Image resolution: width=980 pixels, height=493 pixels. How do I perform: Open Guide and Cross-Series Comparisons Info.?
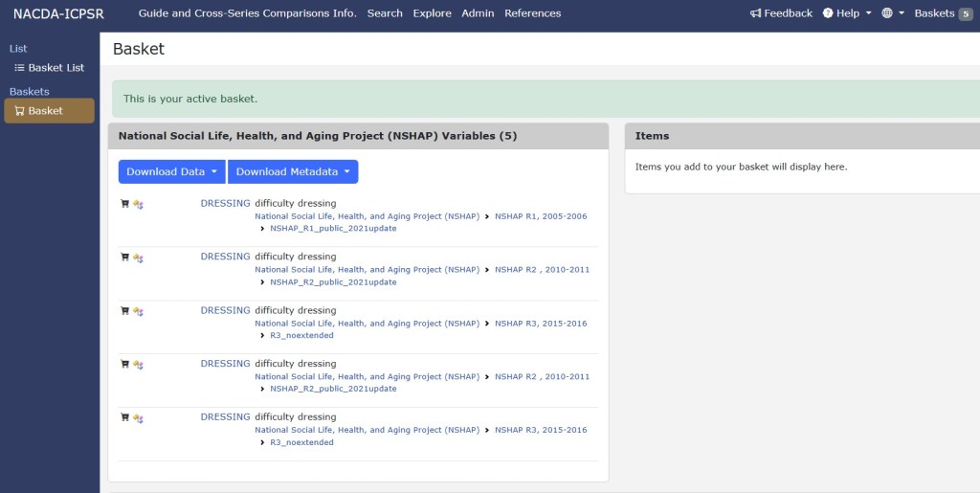(x=247, y=13)
